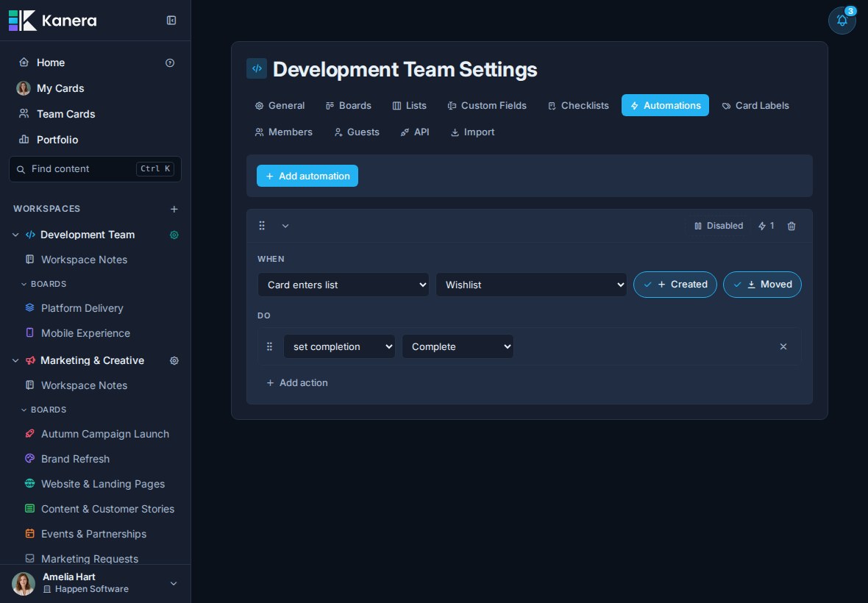868x603 pixels.
Task: Toggle the Disabled automation state
Action: pos(719,226)
